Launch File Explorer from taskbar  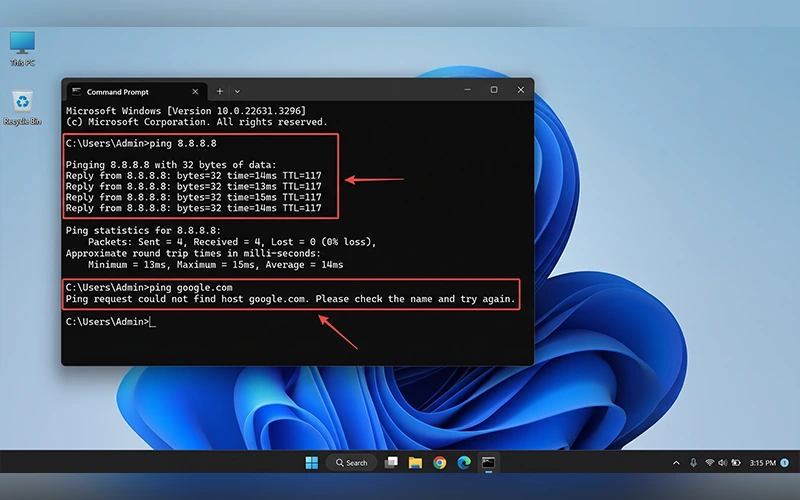point(415,463)
